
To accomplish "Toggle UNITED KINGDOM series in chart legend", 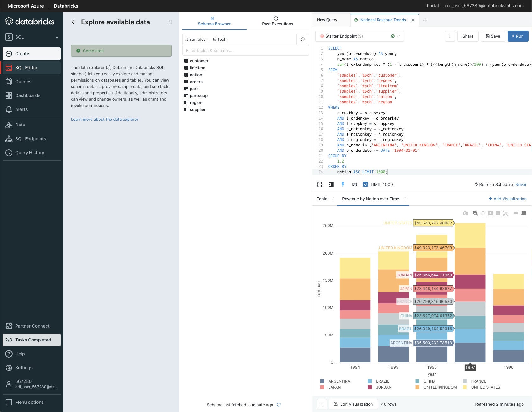I will (x=436, y=387).
